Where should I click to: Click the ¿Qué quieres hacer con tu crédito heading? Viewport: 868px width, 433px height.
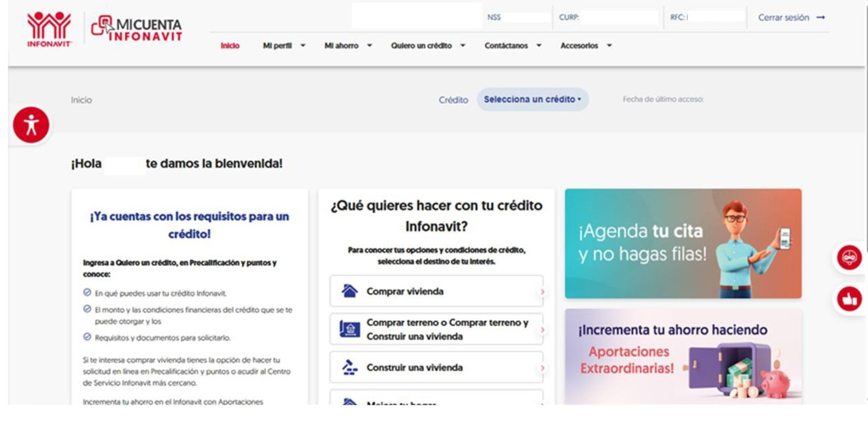pos(437,216)
